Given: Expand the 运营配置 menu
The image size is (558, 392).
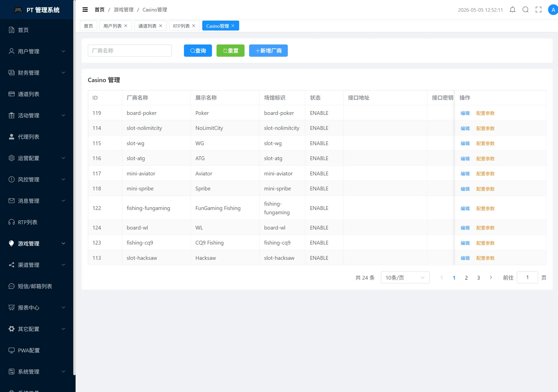Looking at the screenshot, I should click(x=37, y=158).
